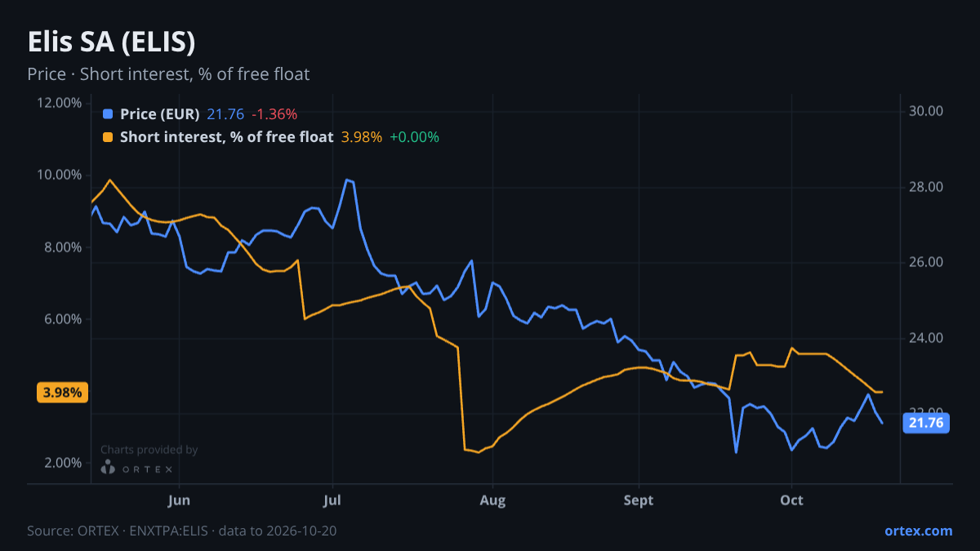Click the 12.00% left axis label
The width and height of the screenshot is (980, 551).
pos(59,103)
